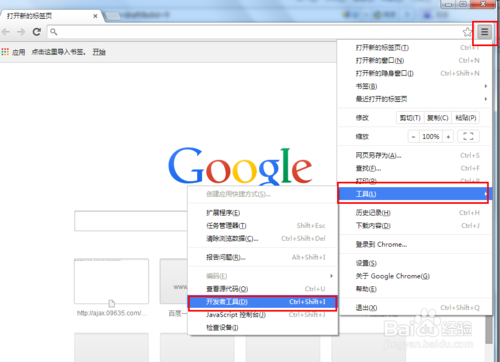Click the page vertical scrollbar
500x362 pixels.
tap(489, 330)
